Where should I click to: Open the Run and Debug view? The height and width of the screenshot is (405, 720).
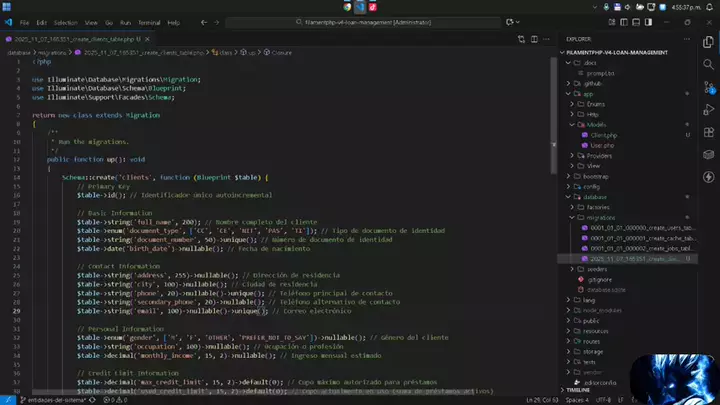[708, 110]
